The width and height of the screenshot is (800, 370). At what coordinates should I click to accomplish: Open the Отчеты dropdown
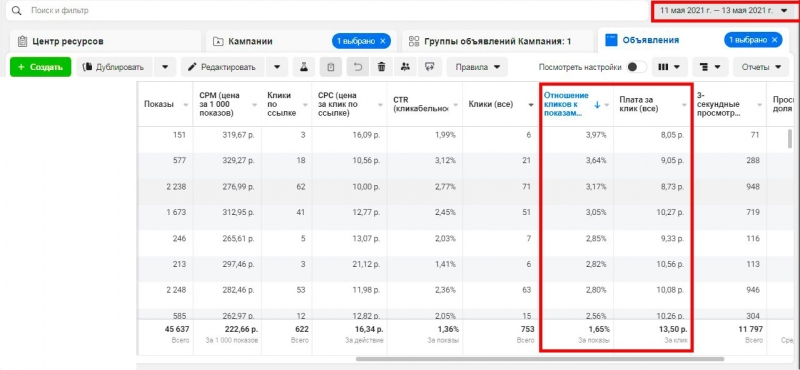point(761,67)
